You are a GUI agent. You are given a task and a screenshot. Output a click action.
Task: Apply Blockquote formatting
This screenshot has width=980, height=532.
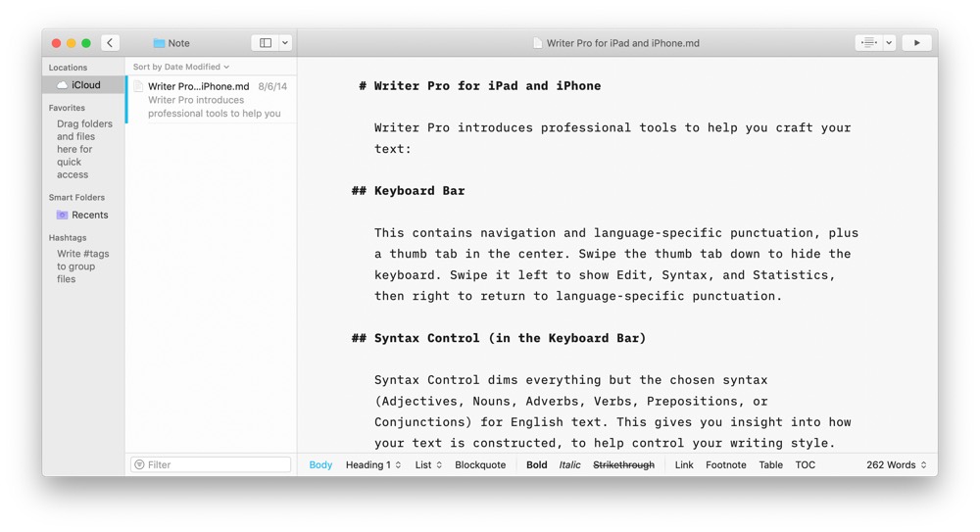tap(480, 465)
